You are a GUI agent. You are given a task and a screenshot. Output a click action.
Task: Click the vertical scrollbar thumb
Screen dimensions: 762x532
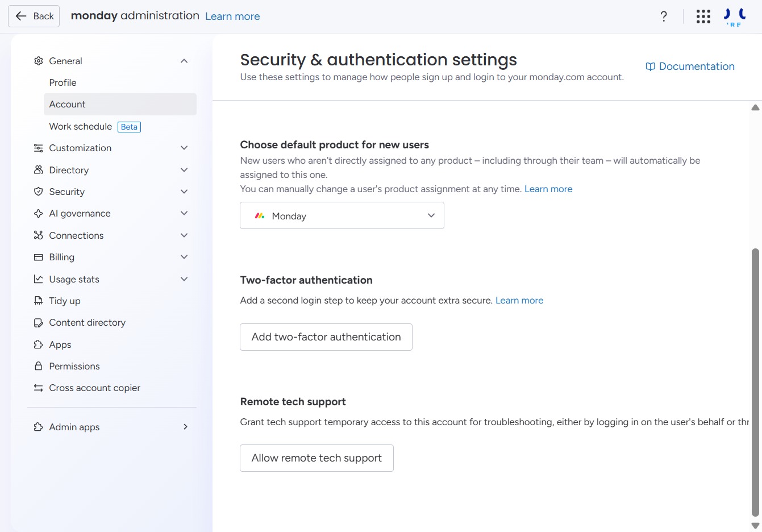click(x=755, y=382)
